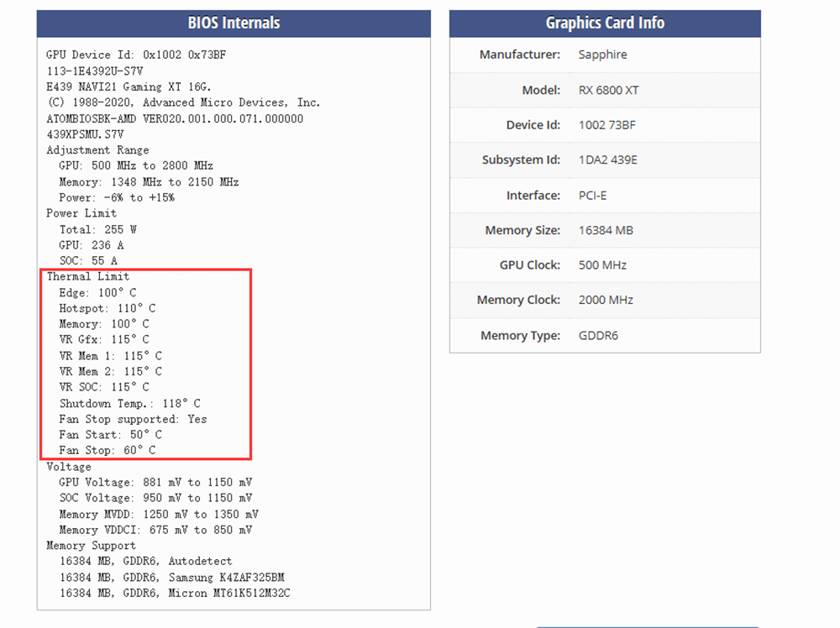This screenshot has width=840, height=628.
Task: Click the Samsung K4ZAF325BM memory entry
Action: [171, 578]
